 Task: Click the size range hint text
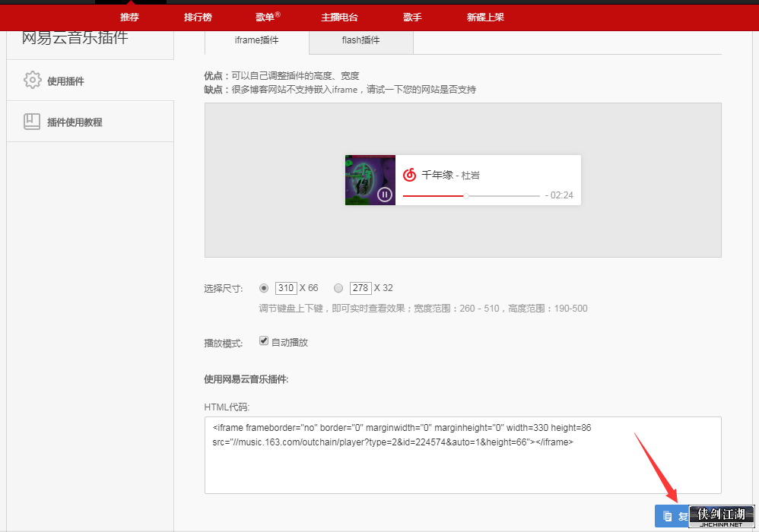click(x=423, y=309)
